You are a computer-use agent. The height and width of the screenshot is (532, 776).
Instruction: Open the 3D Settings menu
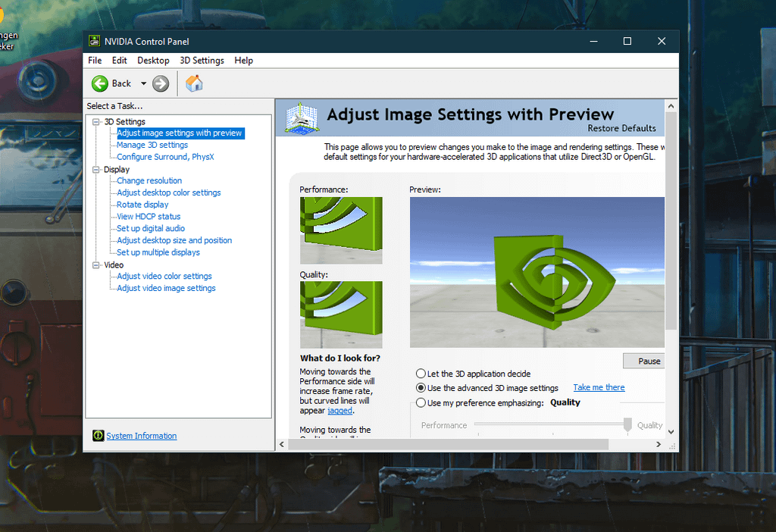pos(202,61)
